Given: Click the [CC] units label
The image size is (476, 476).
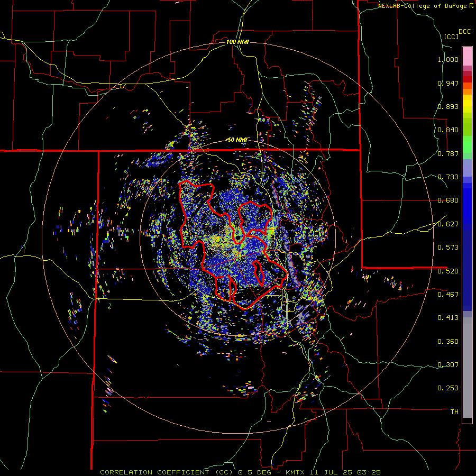Looking at the screenshot, I should tap(451, 36).
